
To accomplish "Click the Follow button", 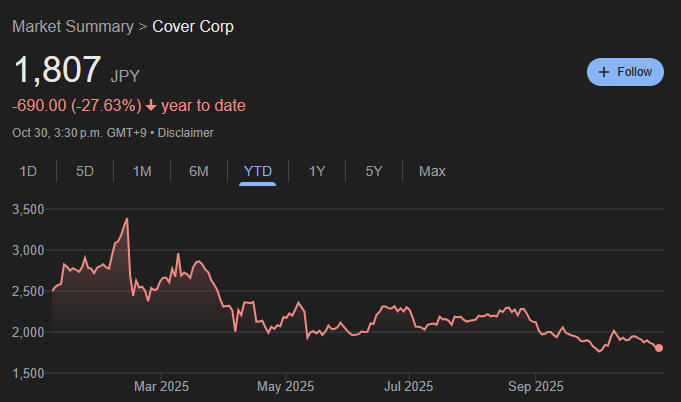I will pos(625,72).
